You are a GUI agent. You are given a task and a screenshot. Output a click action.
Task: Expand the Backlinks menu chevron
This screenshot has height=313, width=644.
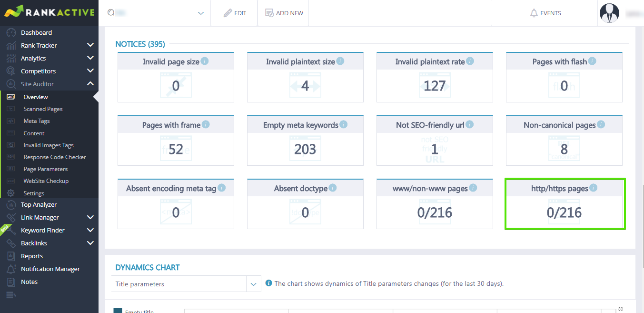90,243
